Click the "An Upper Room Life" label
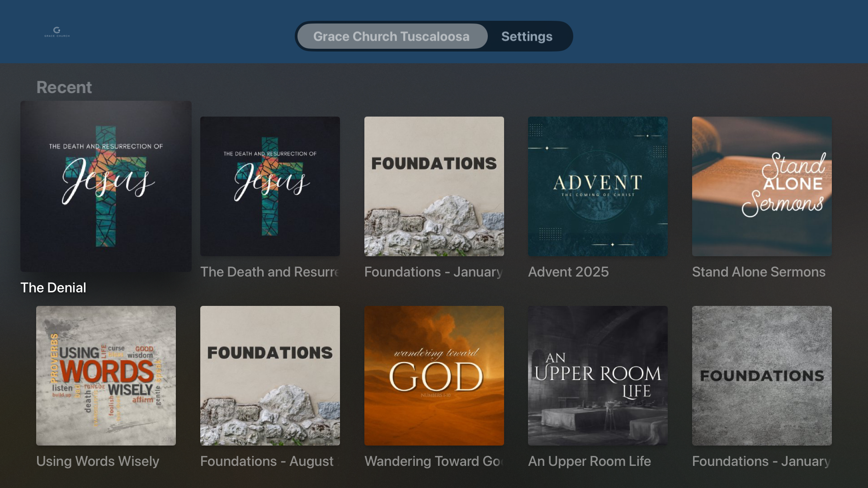868x488 pixels. point(590,461)
